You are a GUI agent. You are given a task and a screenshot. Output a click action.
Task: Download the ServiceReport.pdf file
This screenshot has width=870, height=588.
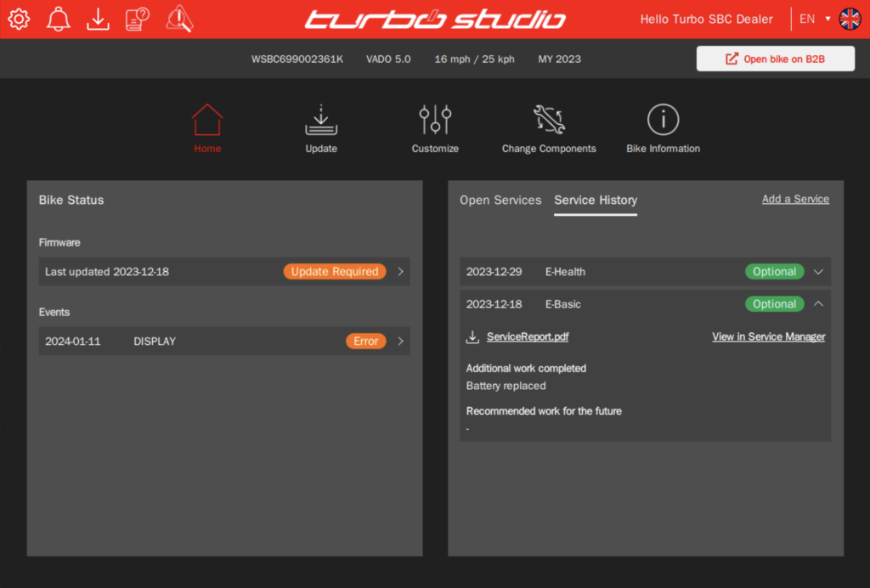click(x=527, y=337)
